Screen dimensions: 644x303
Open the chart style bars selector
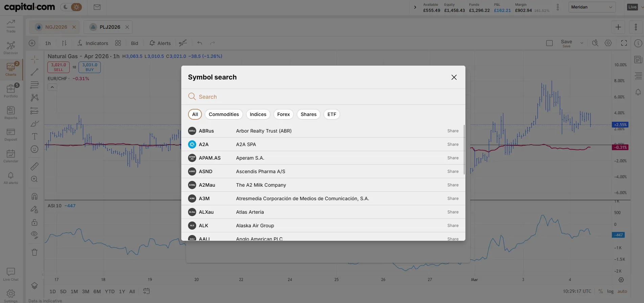coord(64,43)
